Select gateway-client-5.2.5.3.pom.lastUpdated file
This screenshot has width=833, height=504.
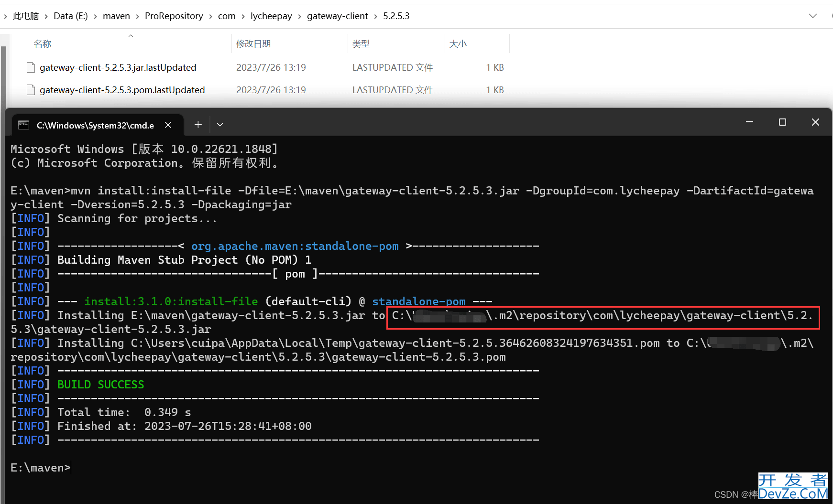click(122, 90)
